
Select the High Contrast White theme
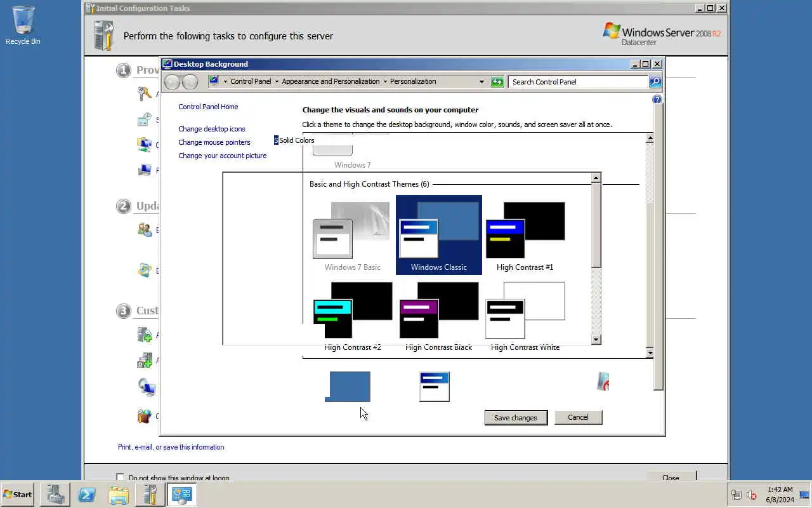click(525, 316)
